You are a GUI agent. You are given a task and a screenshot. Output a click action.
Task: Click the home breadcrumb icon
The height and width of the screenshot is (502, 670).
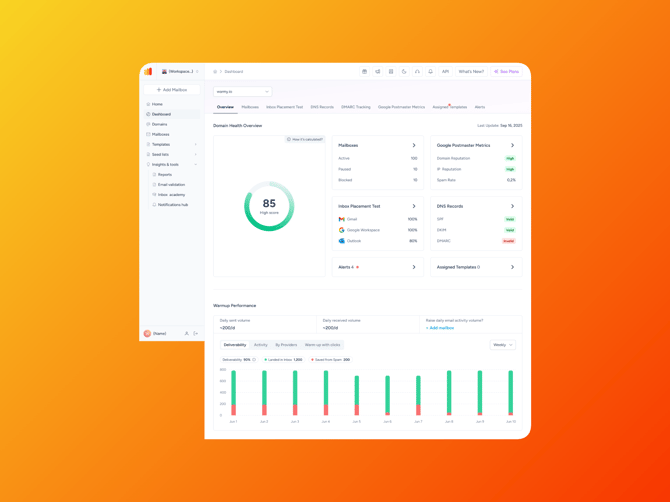point(215,72)
